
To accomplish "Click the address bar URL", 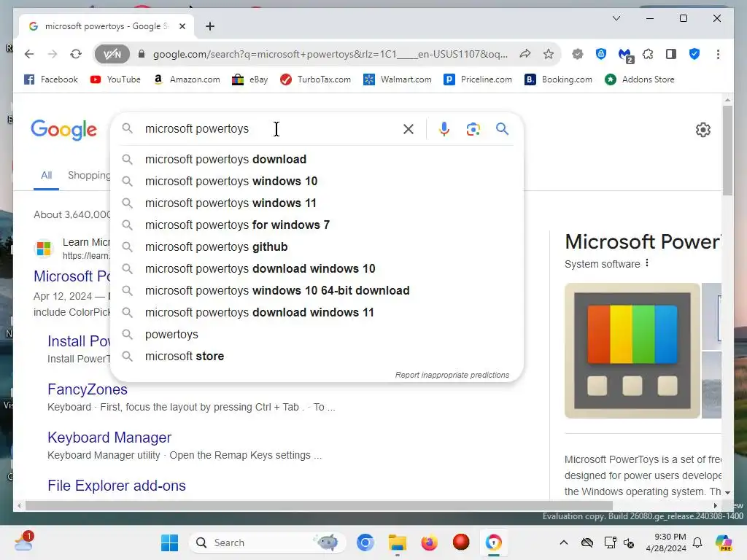I will (x=330, y=54).
